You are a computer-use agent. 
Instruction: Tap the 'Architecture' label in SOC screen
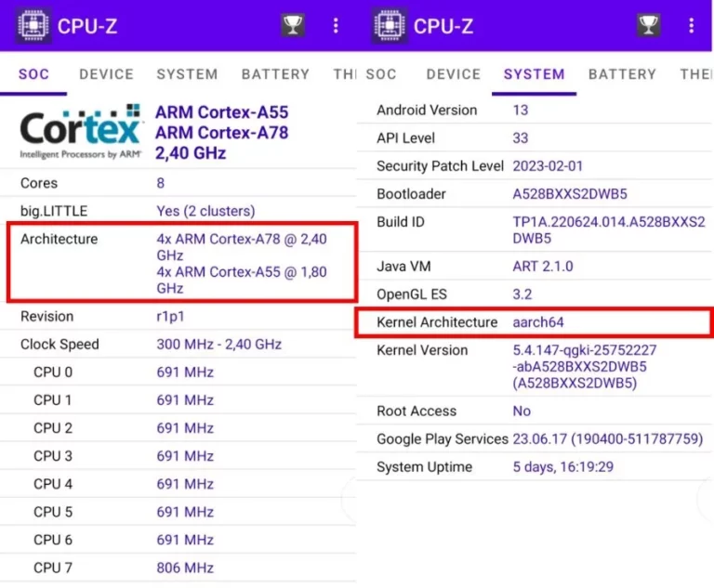tap(59, 239)
